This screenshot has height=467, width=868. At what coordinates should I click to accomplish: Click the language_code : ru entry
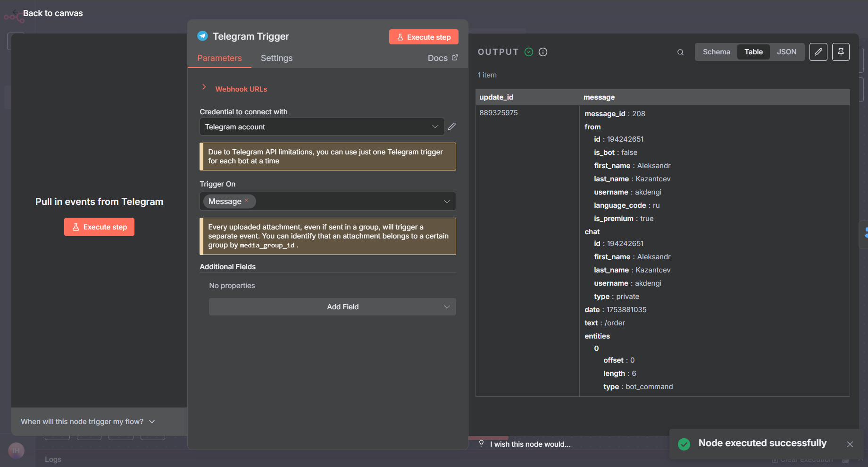click(627, 205)
